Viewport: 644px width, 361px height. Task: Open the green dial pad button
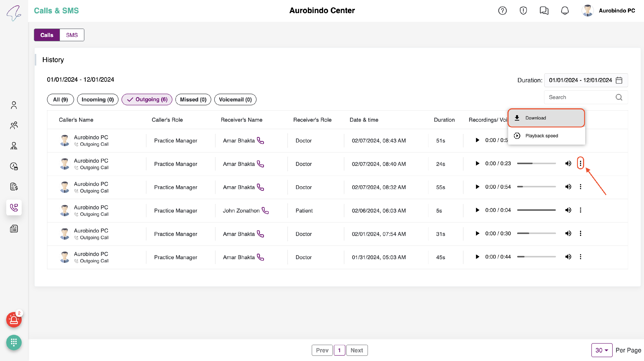[x=14, y=342]
